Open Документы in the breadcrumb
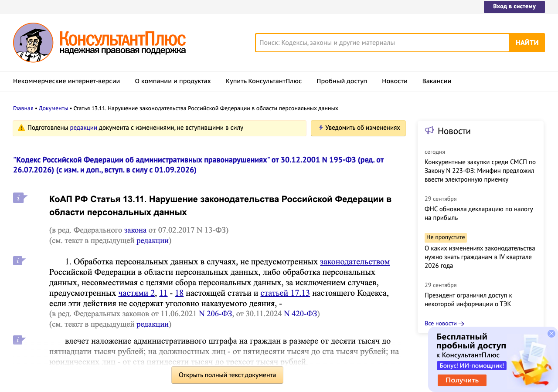Viewport: 558px width, 392px height. point(54,108)
